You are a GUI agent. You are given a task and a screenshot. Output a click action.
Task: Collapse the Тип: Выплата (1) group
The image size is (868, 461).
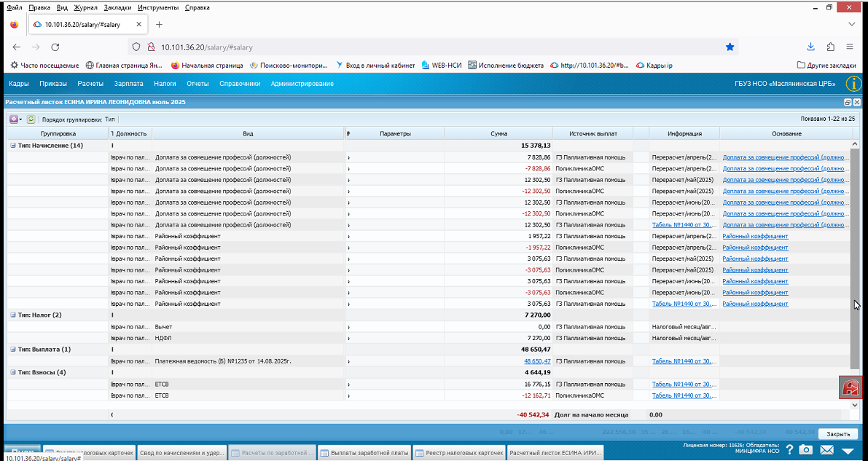click(12, 349)
